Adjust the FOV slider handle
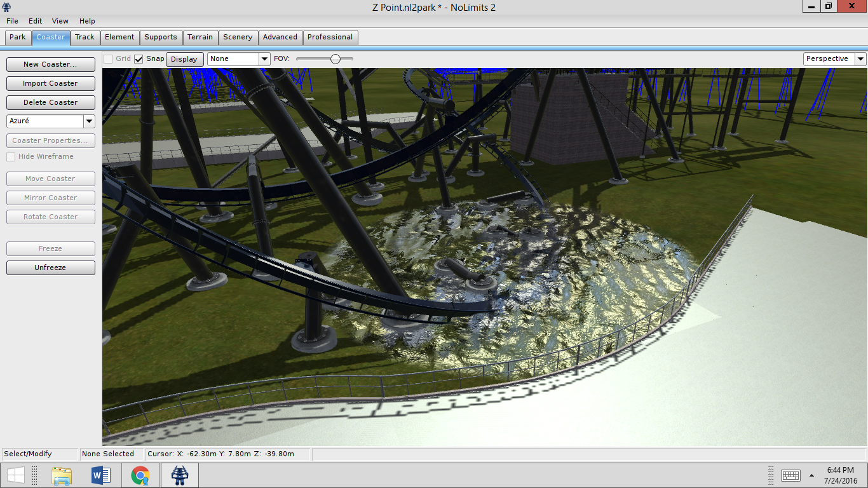This screenshot has height=488, width=868. [x=335, y=59]
